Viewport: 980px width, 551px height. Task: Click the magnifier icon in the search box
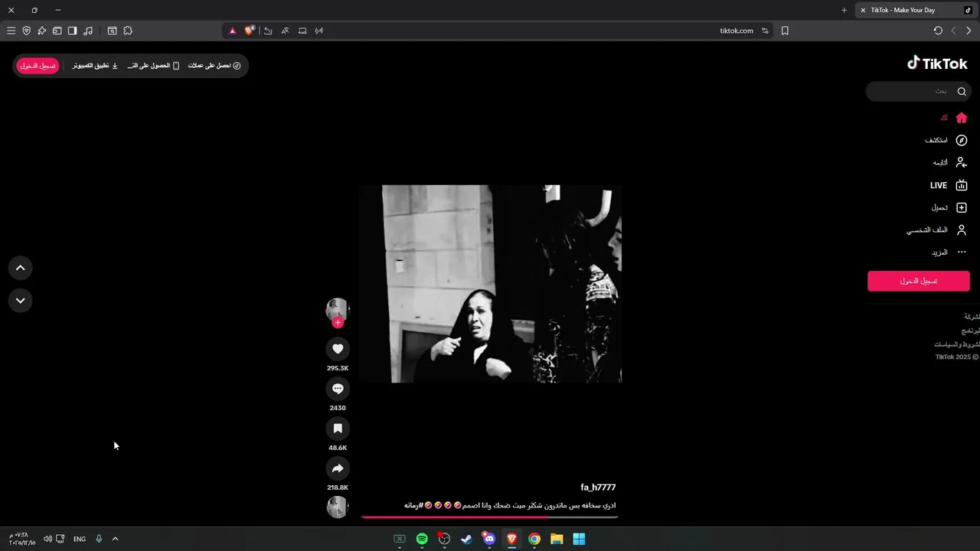point(962,91)
